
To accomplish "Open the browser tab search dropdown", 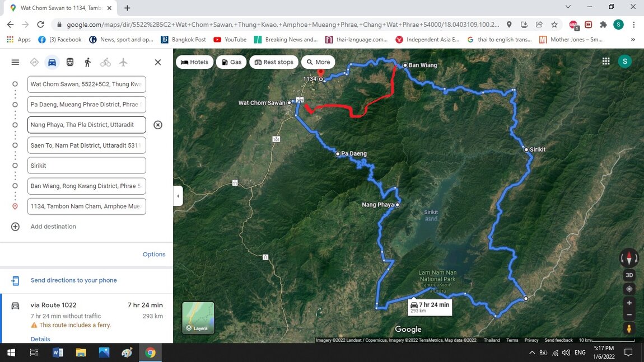I will 567,6.
